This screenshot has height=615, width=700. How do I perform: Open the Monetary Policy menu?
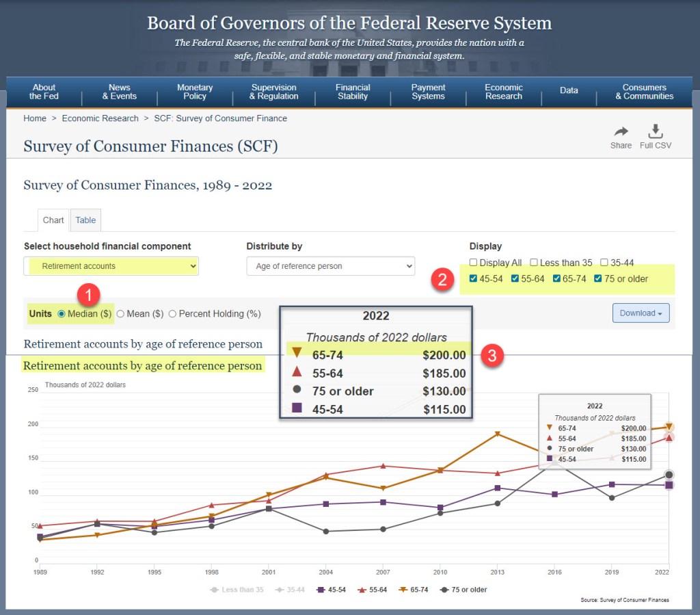tap(195, 92)
